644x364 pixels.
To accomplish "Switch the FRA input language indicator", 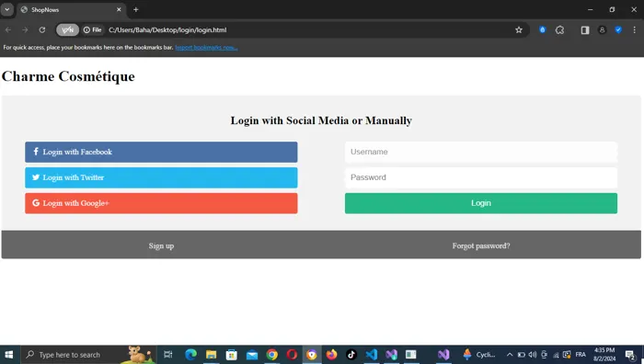I will click(x=581, y=355).
